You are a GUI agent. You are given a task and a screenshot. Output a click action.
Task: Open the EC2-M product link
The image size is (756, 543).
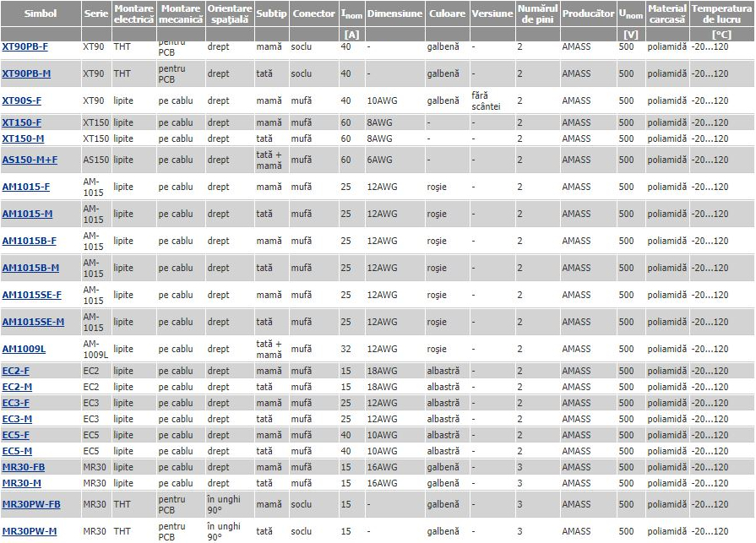18,387
